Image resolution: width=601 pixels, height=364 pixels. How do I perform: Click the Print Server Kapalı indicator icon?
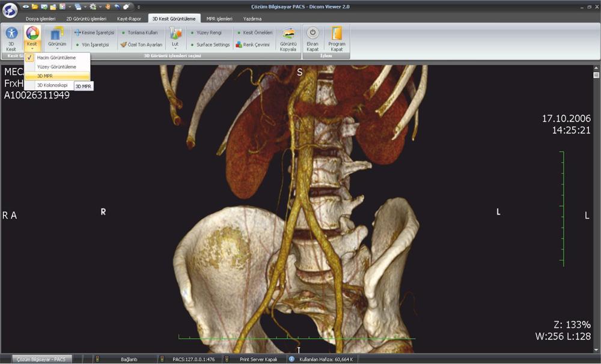(227, 359)
